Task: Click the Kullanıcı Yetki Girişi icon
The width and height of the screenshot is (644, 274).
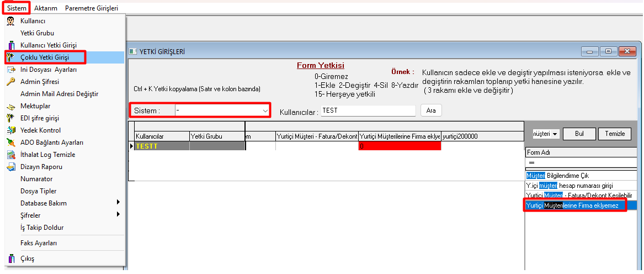Action: tap(10, 45)
